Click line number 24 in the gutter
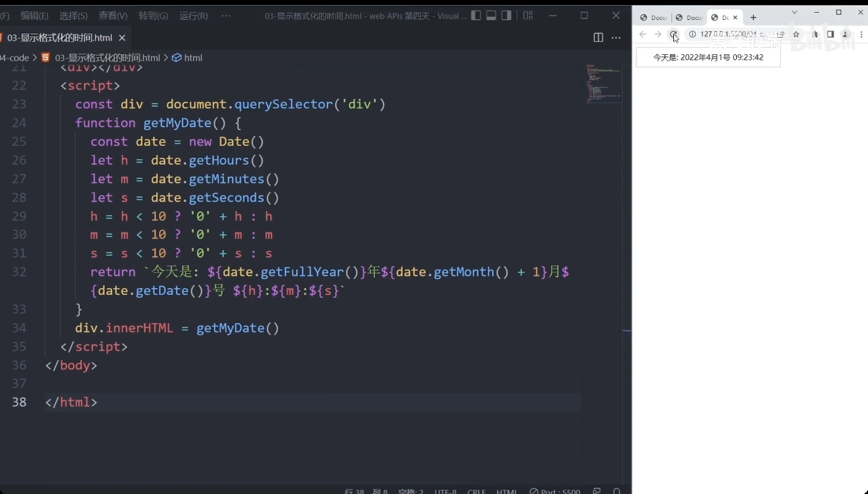This screenshot has width=868, height=494. point(19,123)
